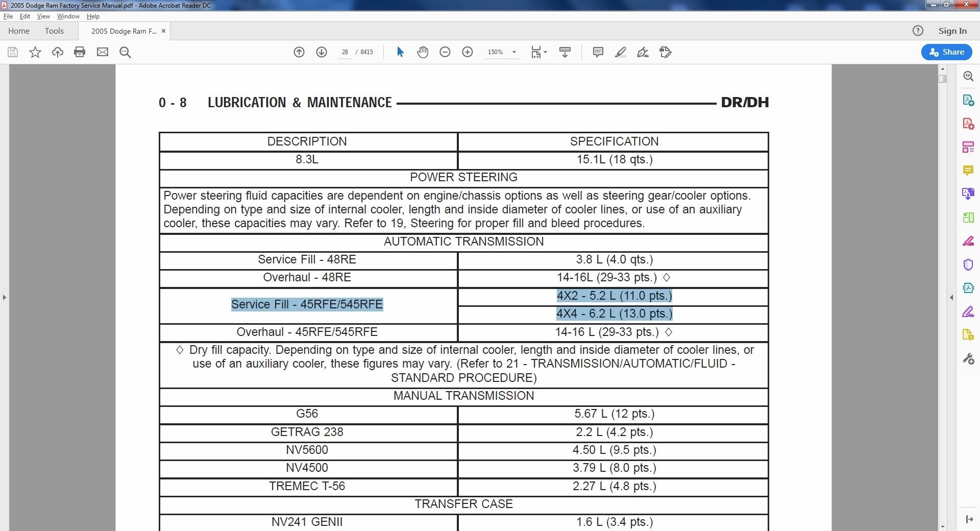Go to next page arrow

click(322, 52)
